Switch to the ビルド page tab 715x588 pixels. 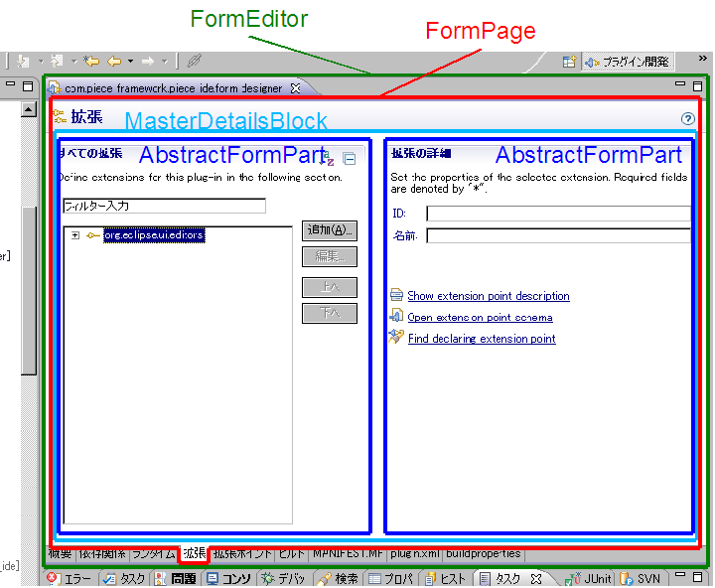coord(292,554)
